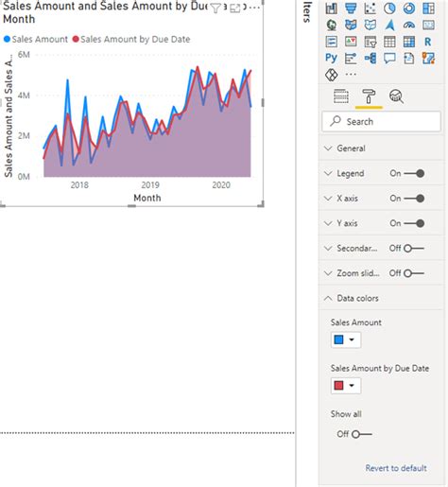This screenshot has height=487, width=448.
Task: Turn on the Show all toggle
Action: [x=362, y=434]
